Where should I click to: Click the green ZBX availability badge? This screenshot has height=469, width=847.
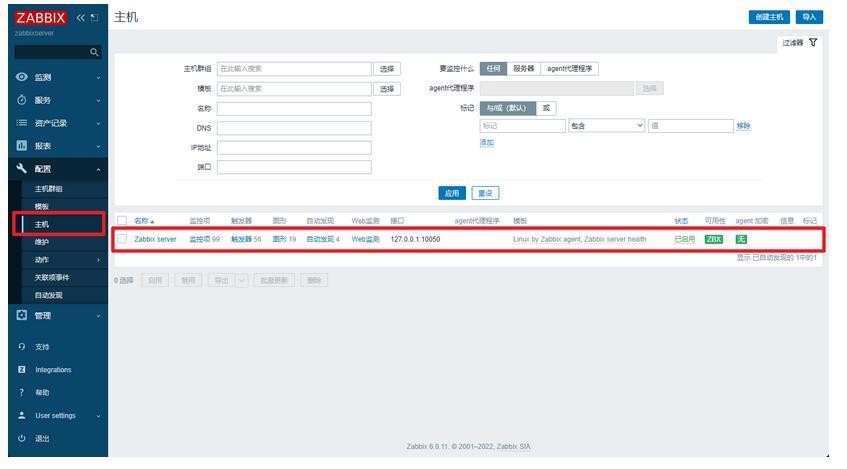[714, 239]
